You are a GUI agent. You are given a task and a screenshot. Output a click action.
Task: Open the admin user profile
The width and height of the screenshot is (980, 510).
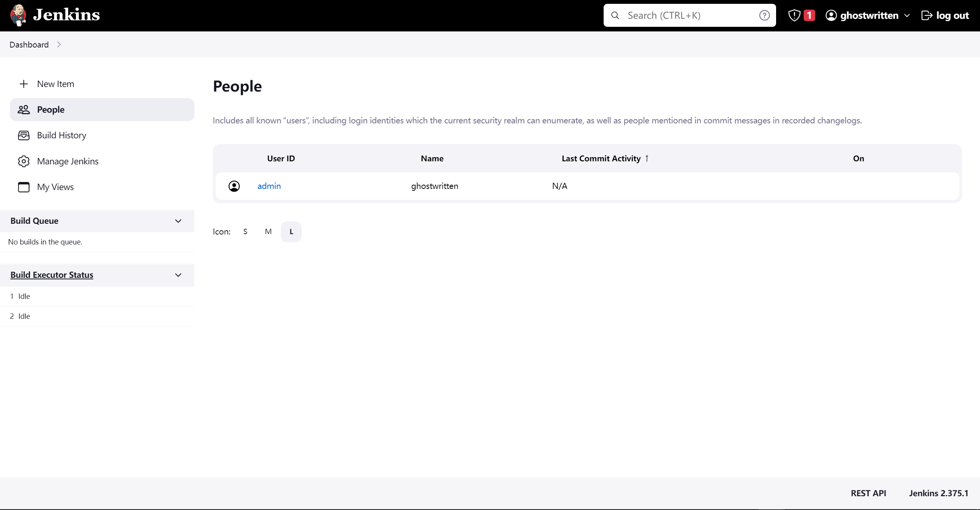269,186
